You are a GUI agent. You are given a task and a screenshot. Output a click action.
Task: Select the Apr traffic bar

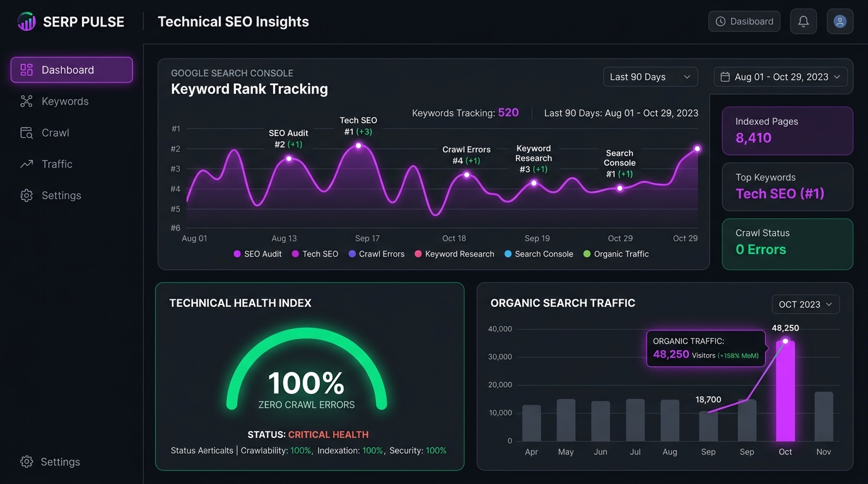click(x=532, y=423)
